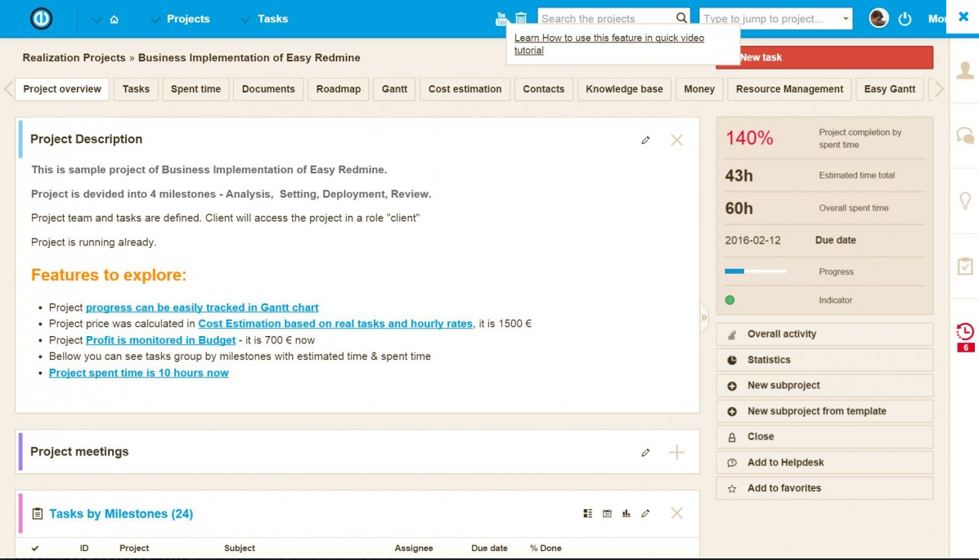The width and height of the screenshot is (979, 560).
Task: Click the Easy Redmine logo icon
Action: tap(41, 19)
